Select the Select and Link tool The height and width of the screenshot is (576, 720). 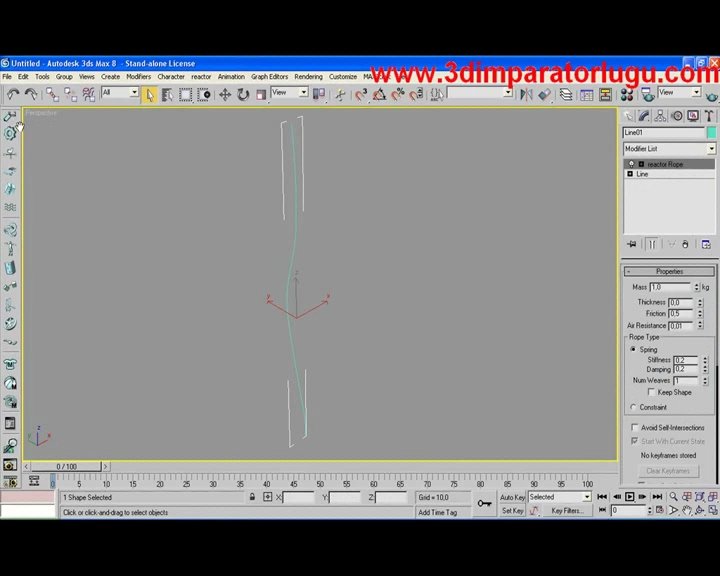(x=52, y=95)
